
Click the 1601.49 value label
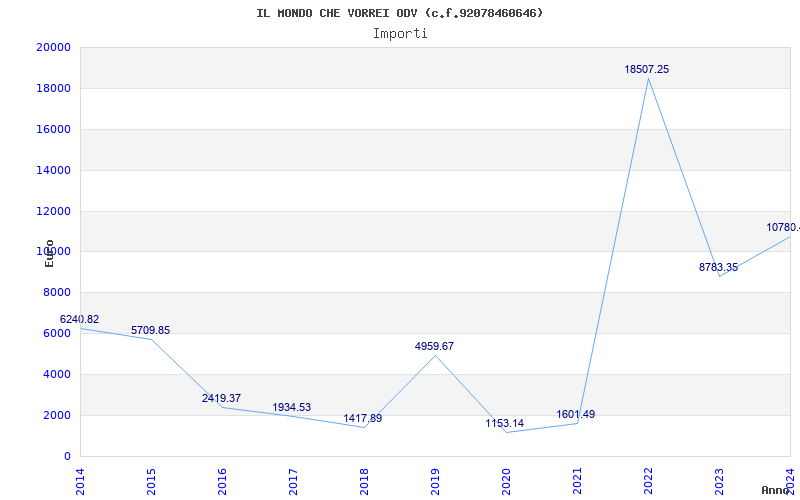tap(576, 414)
